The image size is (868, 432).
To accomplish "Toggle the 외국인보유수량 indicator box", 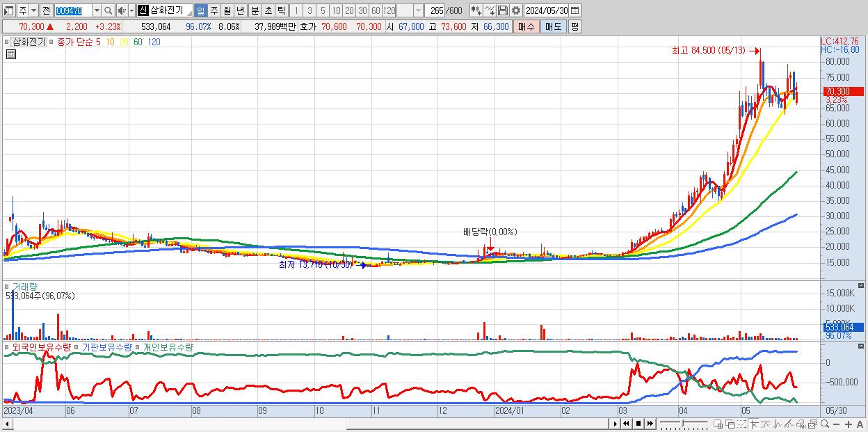I will 8,346.
